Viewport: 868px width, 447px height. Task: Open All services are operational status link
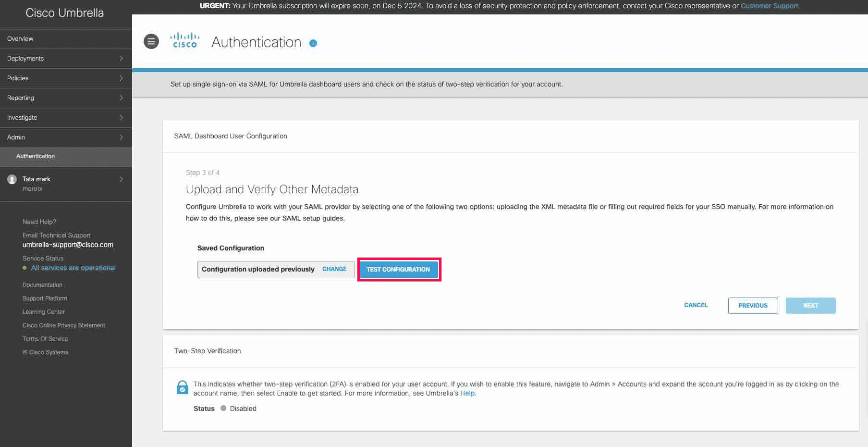pos(73,268)
